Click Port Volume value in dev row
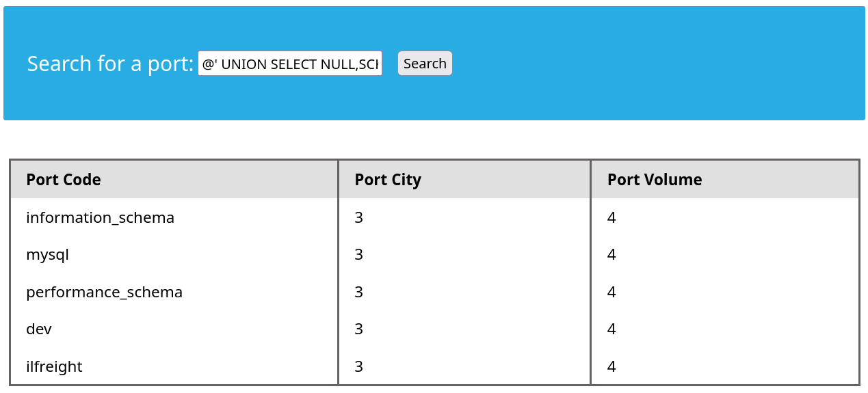 [611, 329]
